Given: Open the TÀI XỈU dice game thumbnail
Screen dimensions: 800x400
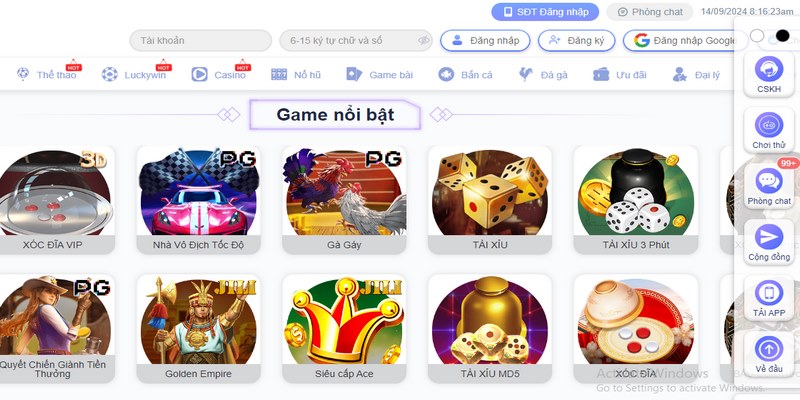Looking at the screenshot, I should [x=490, y=200].
